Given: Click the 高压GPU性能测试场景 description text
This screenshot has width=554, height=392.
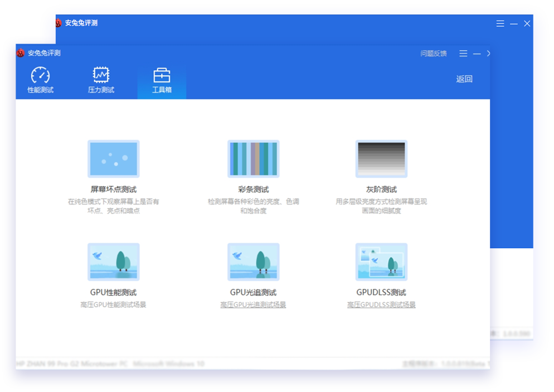Looking at the screenshot, I should point(113,305).
